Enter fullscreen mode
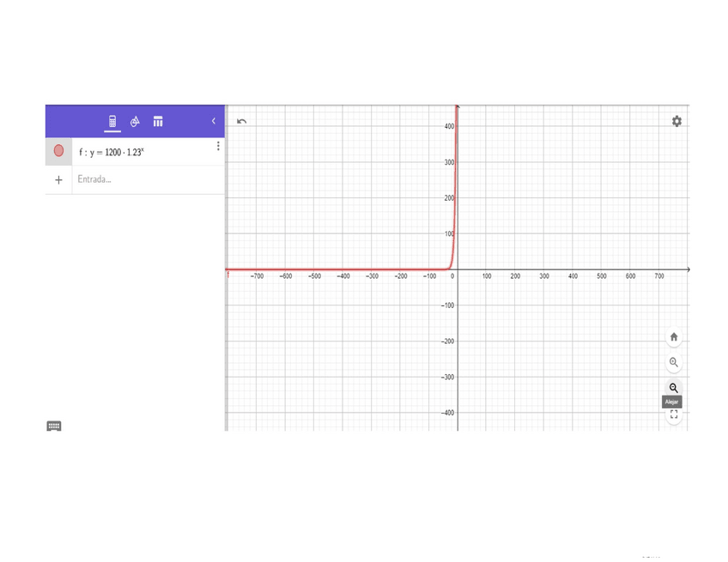The height and width of the screenshot is (562, 728). pyautogui.click(x=674, y=414)
